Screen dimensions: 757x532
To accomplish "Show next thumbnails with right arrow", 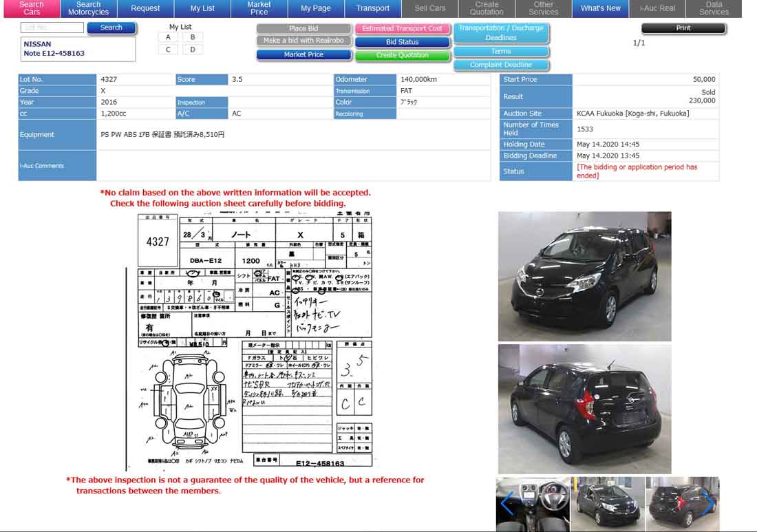I will pyautogui.click(x=709, y=504).
